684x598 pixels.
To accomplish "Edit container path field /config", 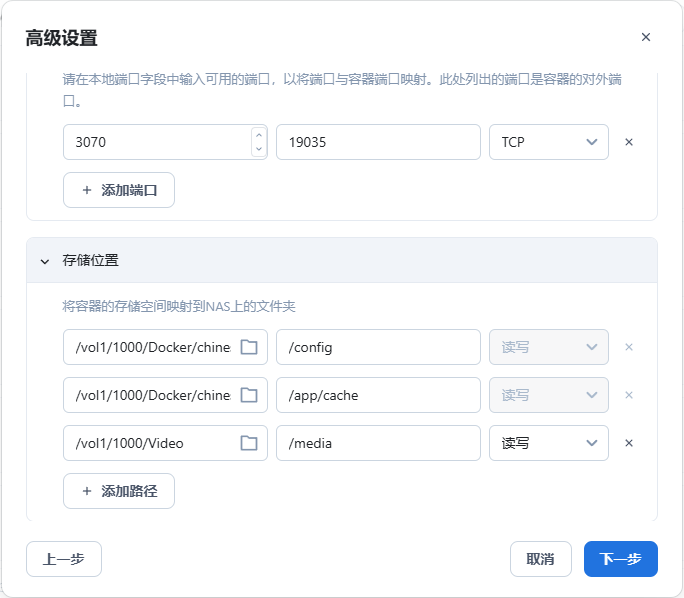I will click(378, 347).
